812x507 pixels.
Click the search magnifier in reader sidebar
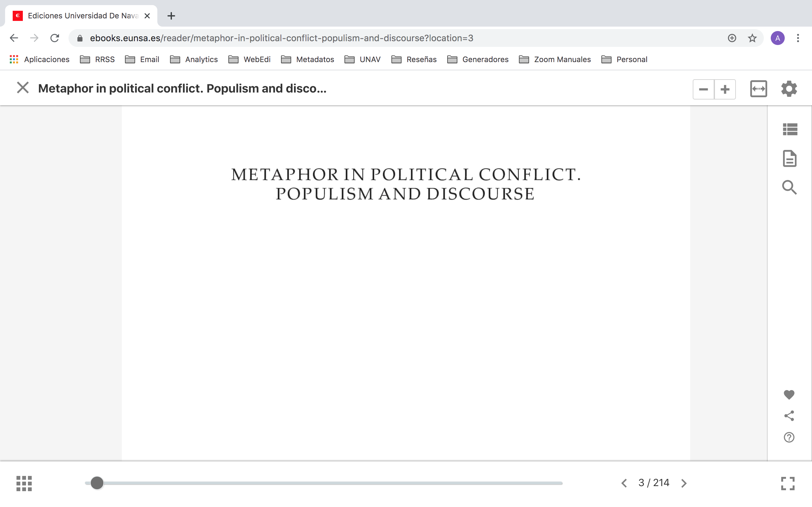click(789, 187)
